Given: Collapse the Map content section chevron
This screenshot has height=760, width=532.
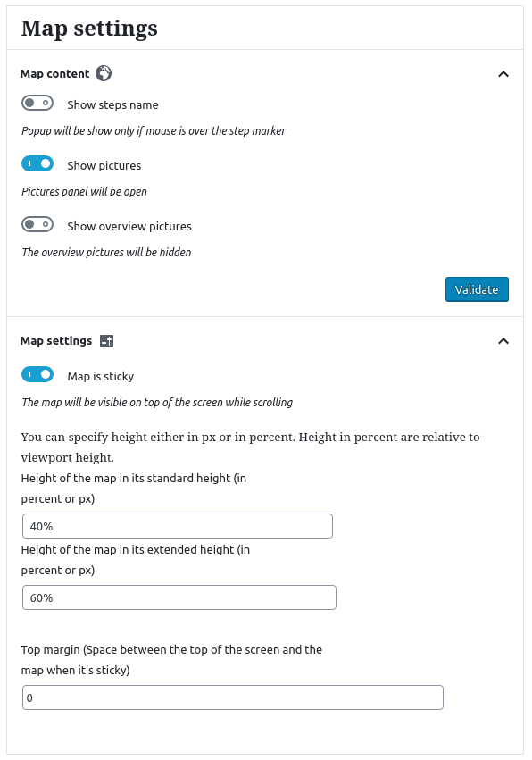Looking at the screenshot, I should click(x=503, y=74).
